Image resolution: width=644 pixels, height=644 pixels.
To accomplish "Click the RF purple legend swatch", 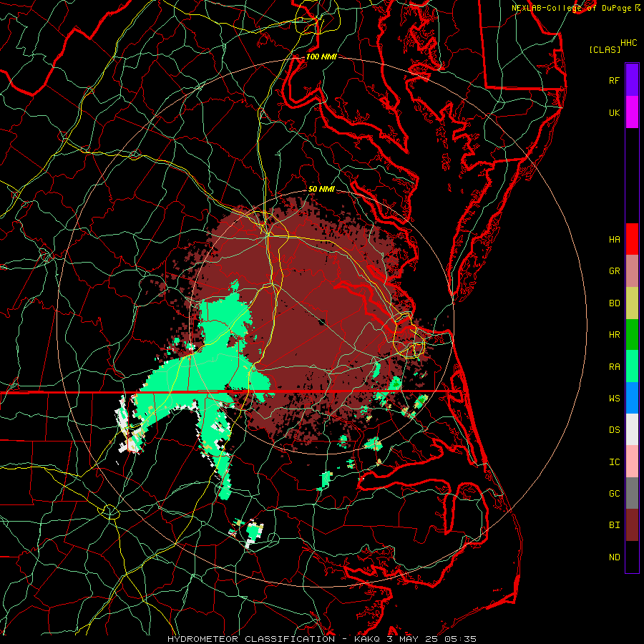I will (632, 80).
